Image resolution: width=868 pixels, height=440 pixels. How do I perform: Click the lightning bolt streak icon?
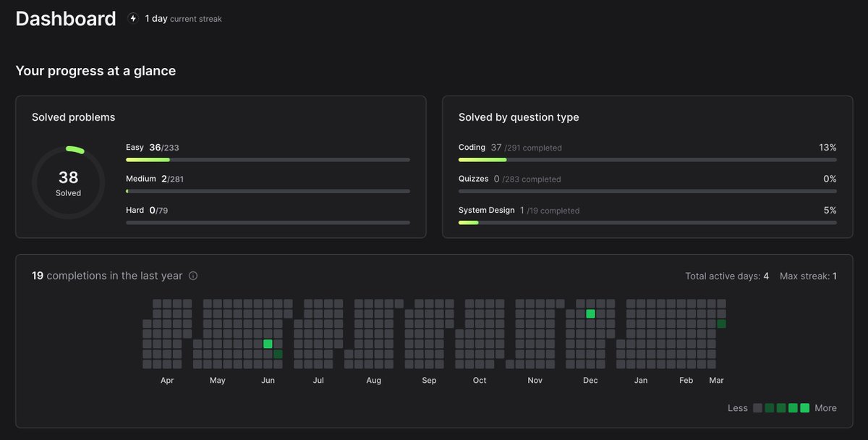coord(132,19)
